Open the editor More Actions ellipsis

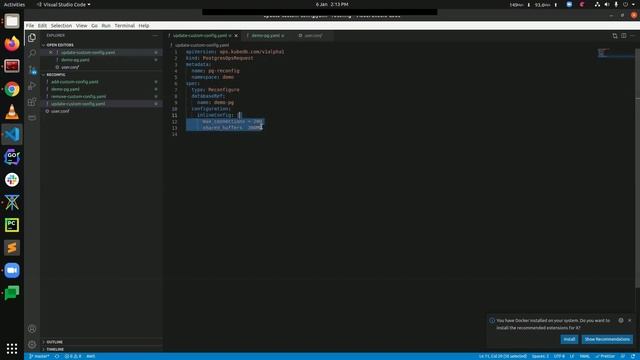[632, 36]
